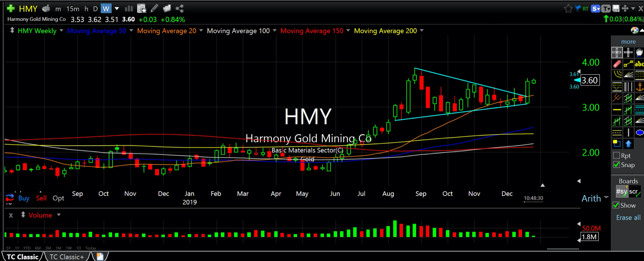
Task: Switch to the TC Classic tab
Action: pos(23,257)
